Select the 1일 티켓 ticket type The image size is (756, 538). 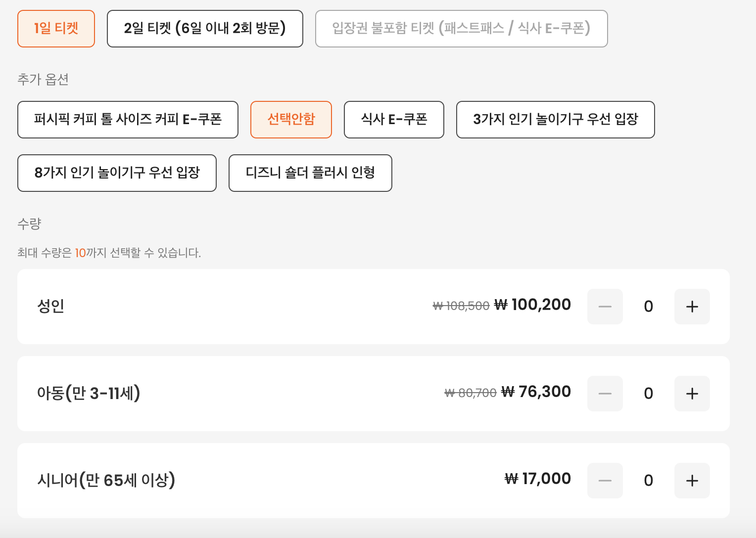56,28
